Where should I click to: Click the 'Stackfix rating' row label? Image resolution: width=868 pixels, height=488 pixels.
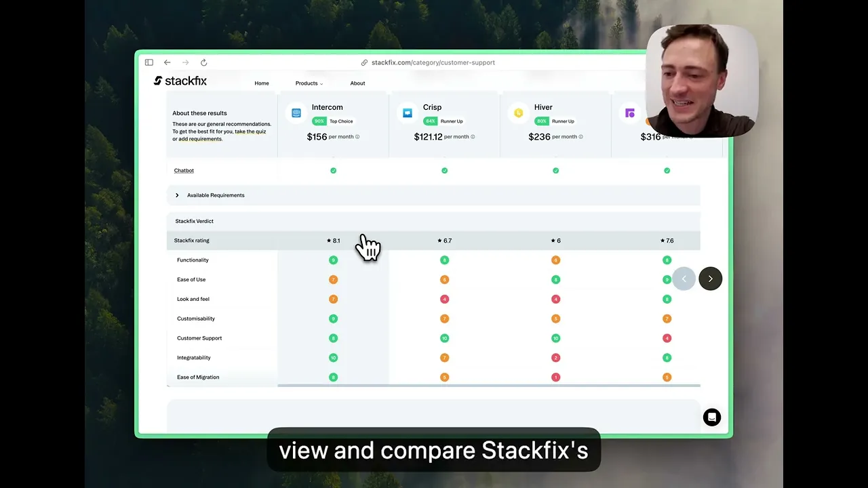tap(192, 241)
